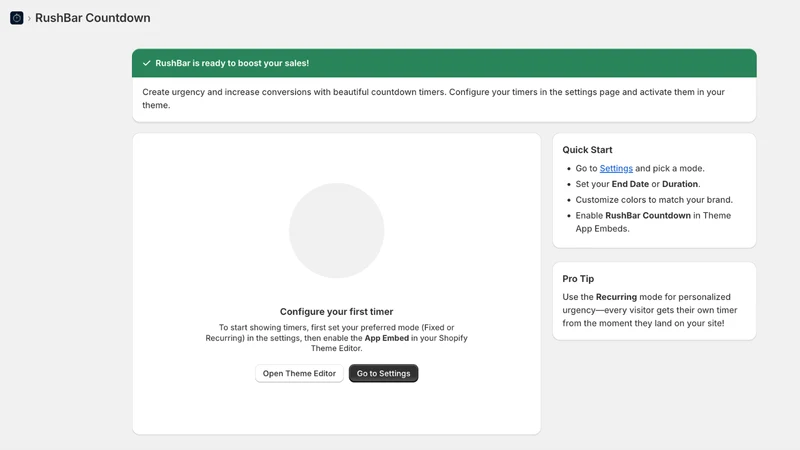Click the RushBar Countdown page title

93,18
